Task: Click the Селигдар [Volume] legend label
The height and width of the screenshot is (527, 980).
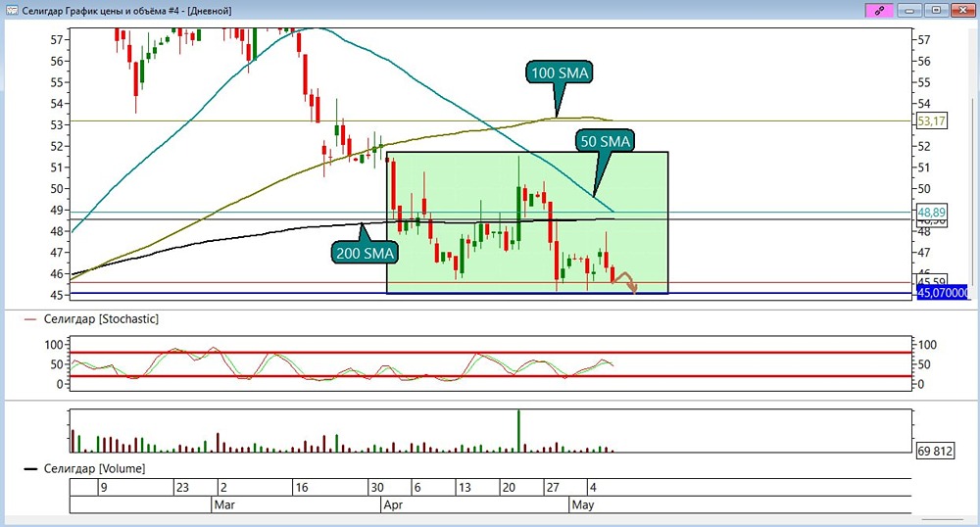Action: click(x=94, y=468)
